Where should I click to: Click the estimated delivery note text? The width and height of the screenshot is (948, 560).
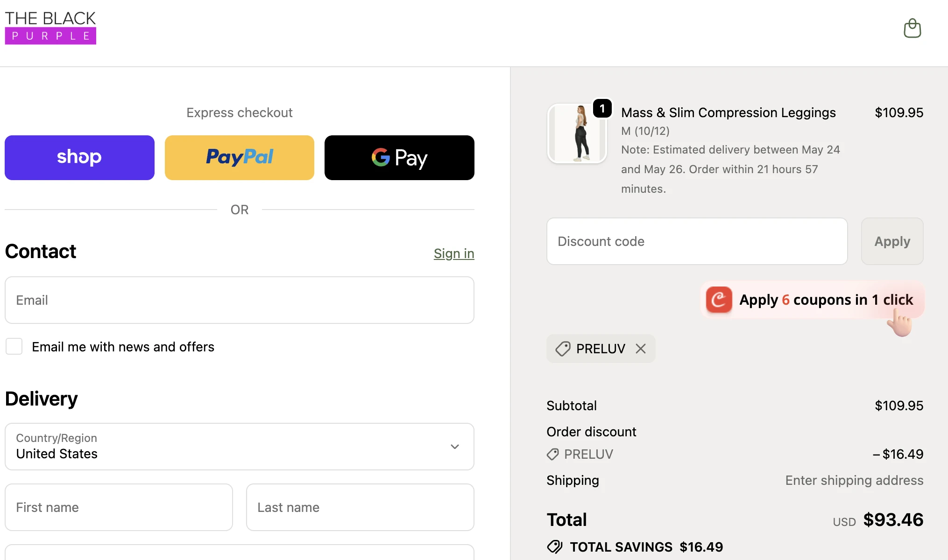coord(730,169)
